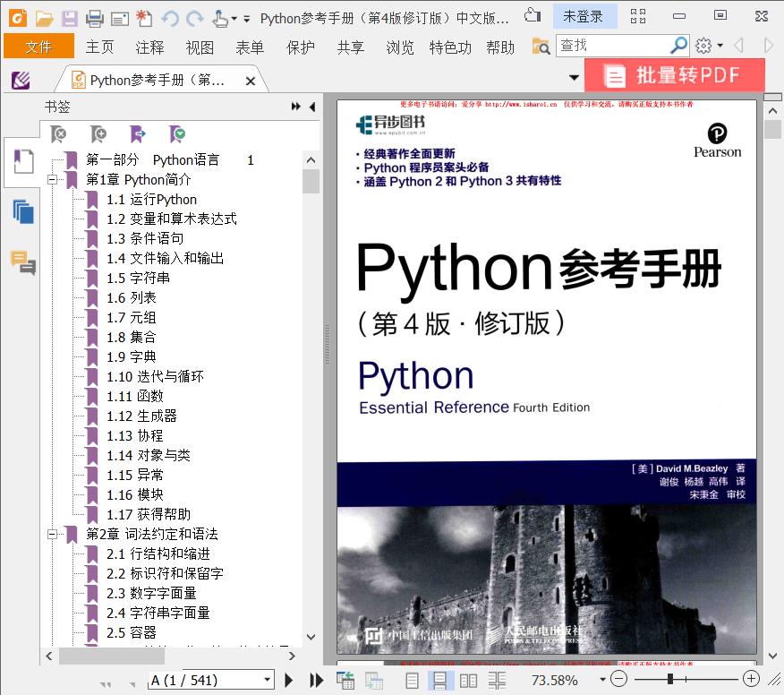Click the document view vertical scrollbar thumb
The height and width of the screenshot is (695, 784).
772,130
